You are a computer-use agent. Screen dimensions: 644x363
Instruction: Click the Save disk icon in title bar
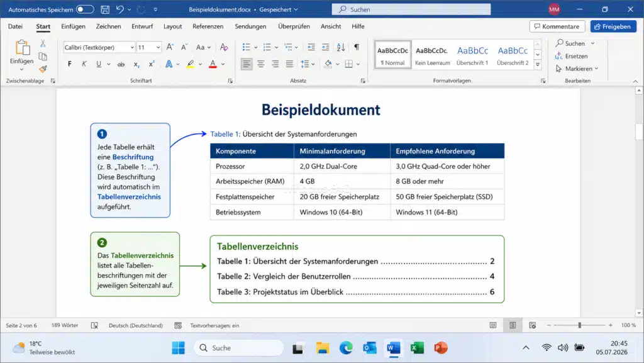click(x=105, y=9)
